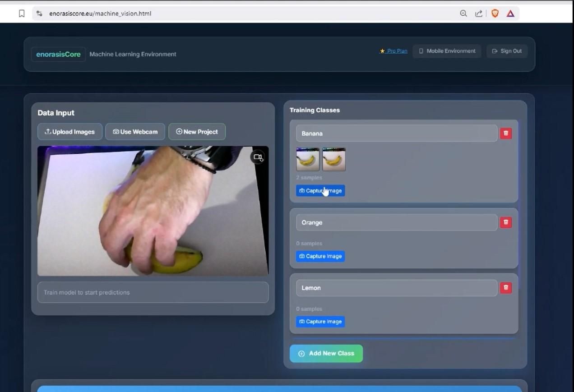Edit the Lemon class name field
Viewport: 574px width, 392px height.
tap(397, 288)
